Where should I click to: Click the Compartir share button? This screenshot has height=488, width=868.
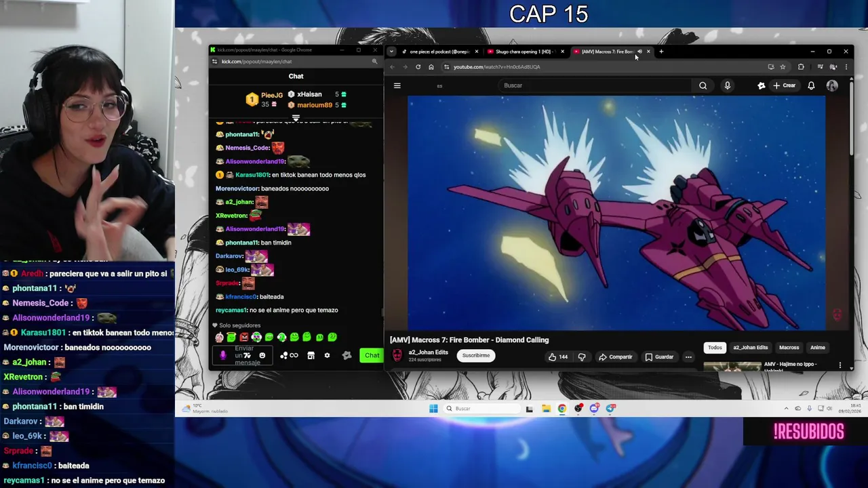[x=615, y=357]
